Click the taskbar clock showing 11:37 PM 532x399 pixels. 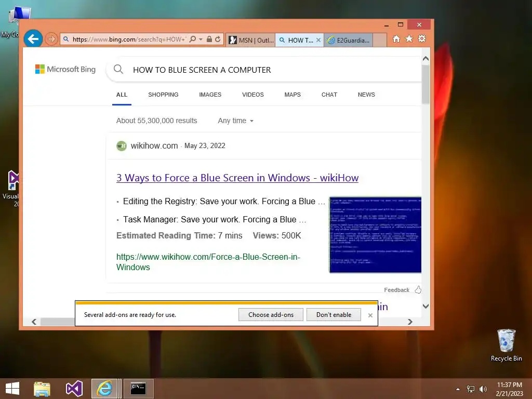pyautogui.click(x=510, y=389)
